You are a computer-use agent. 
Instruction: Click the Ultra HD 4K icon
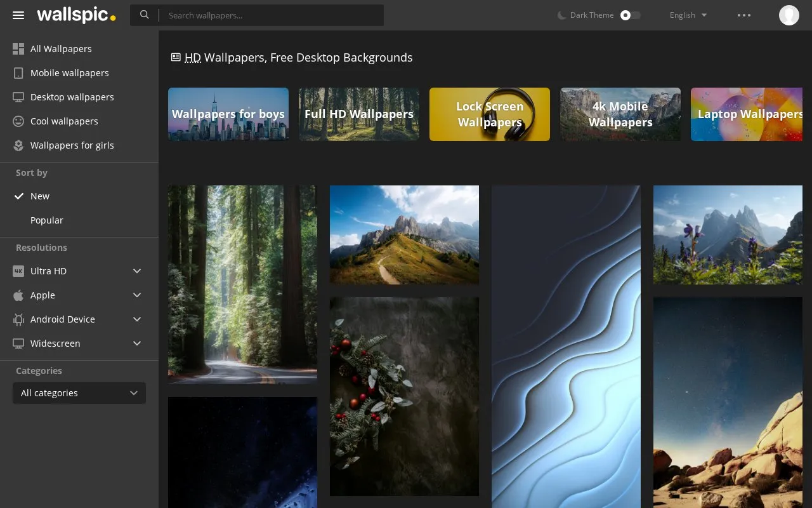point(18,271)
